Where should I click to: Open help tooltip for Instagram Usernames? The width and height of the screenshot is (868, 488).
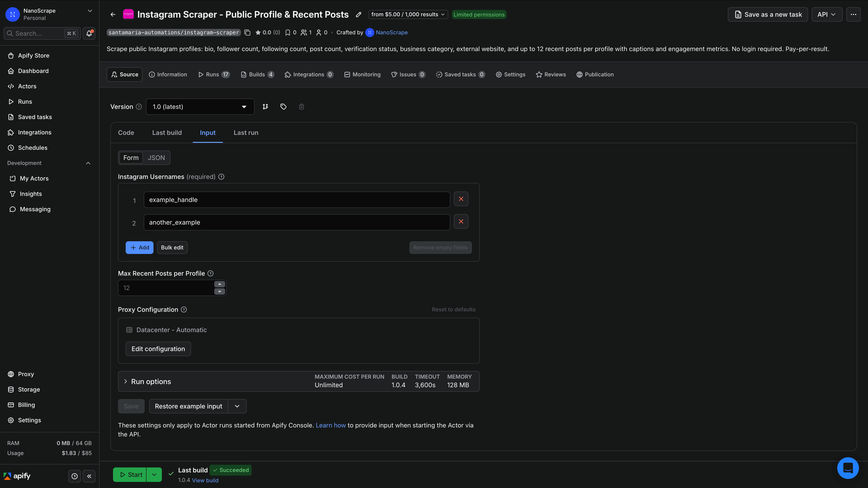pos(221,177)
